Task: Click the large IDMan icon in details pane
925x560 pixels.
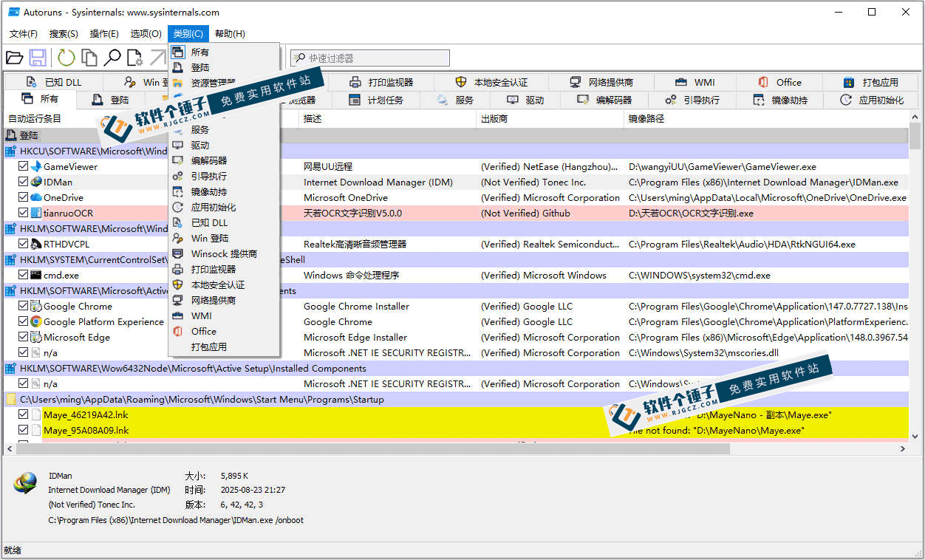Action: [25, 484]
